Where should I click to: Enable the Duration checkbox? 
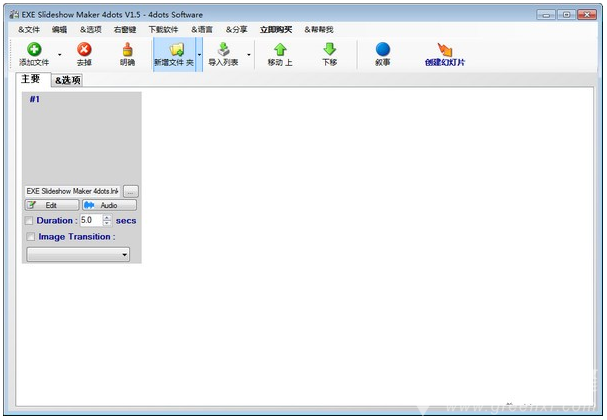point(29,221)
